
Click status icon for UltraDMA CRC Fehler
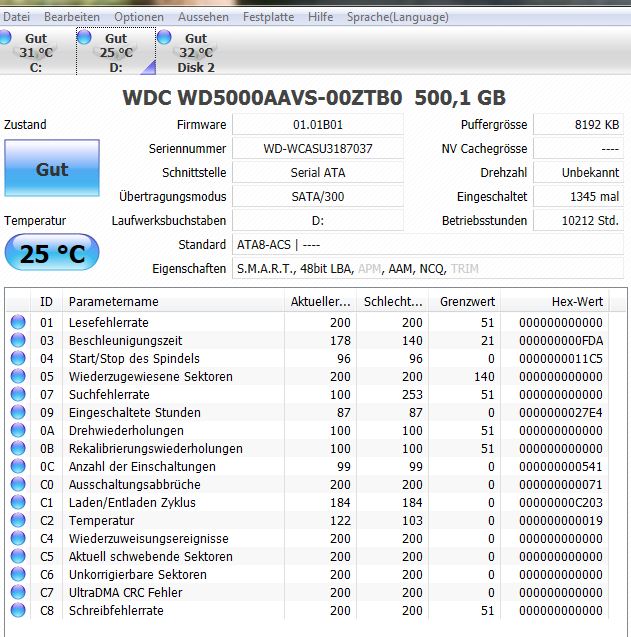pos(18,592)
